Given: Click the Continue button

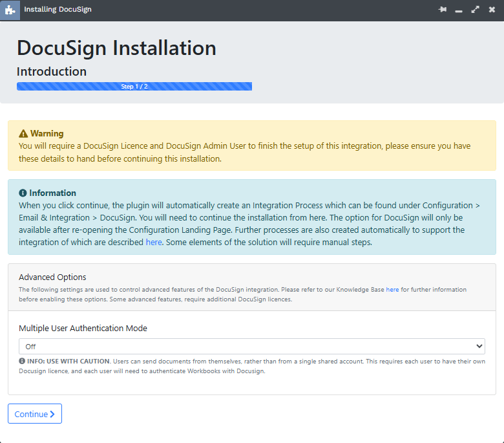Looking at the screenshot, I should pyautogui.click(x=35, y=414).
